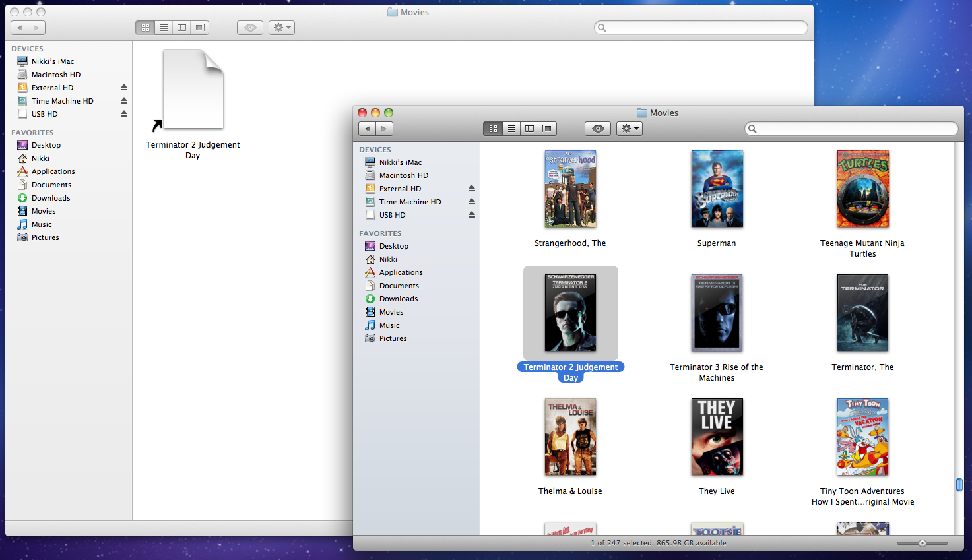The image size is (972, 560).
Task: Switch rear Movies window to column view
Action: pyautogui.click(x=181, y=28)
